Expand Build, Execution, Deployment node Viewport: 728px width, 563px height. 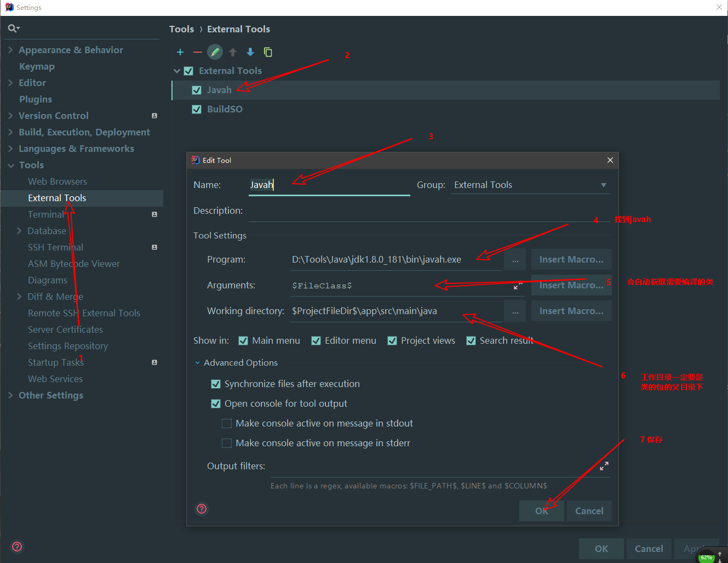pos(10,132)
